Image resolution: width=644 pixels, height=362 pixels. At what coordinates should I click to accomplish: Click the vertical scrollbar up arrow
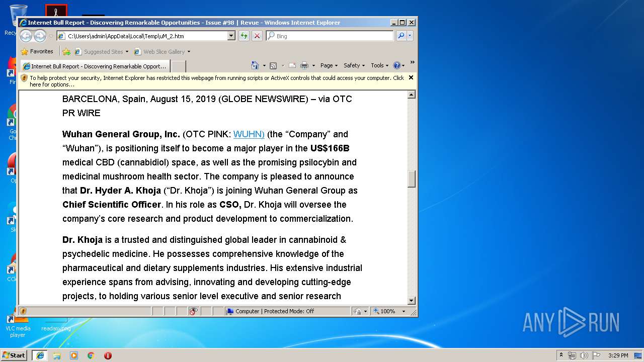click(x=412, y=95)
